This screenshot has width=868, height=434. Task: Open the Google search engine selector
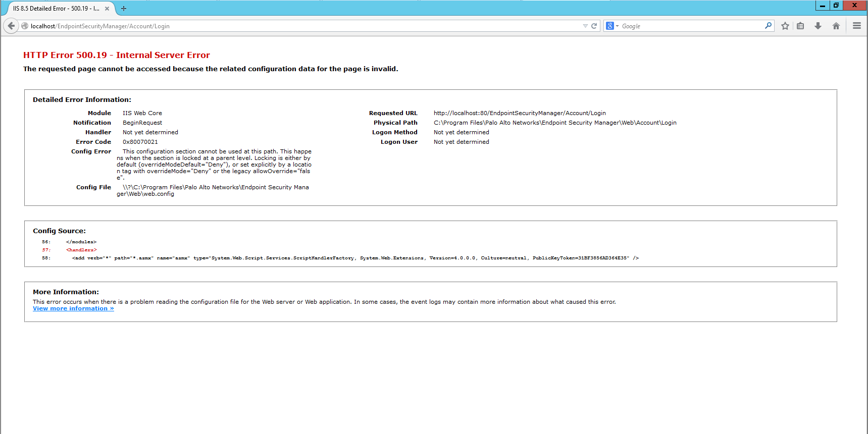[x=612, y=26]
